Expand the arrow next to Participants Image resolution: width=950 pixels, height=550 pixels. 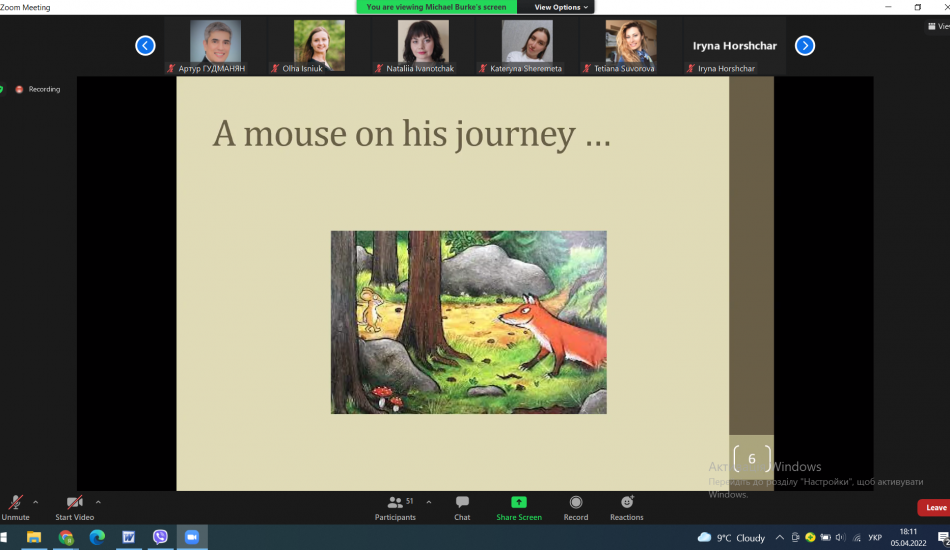[429, 502]
